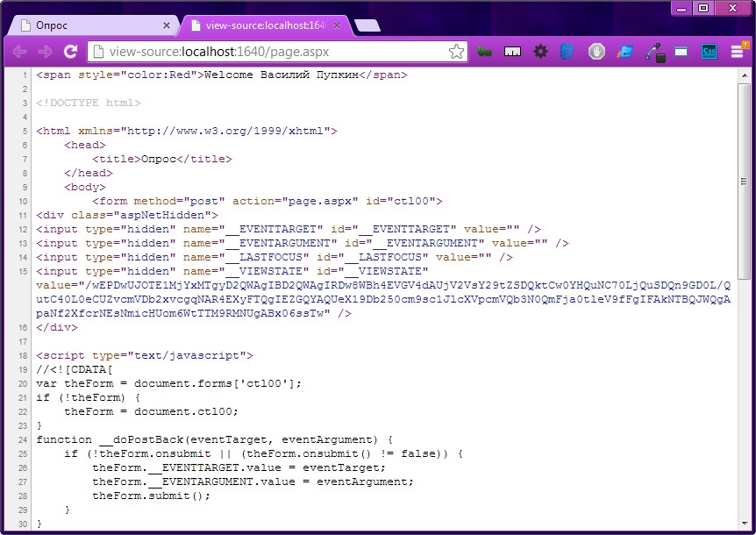Open the blue folder extension icon
The image size is (756, 535).
[624, 52]
